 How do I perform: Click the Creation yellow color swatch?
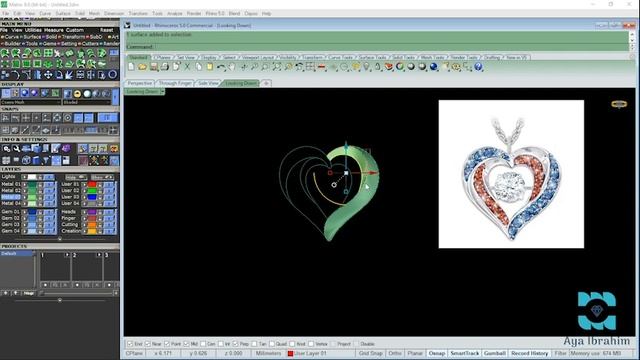[92, 231]
